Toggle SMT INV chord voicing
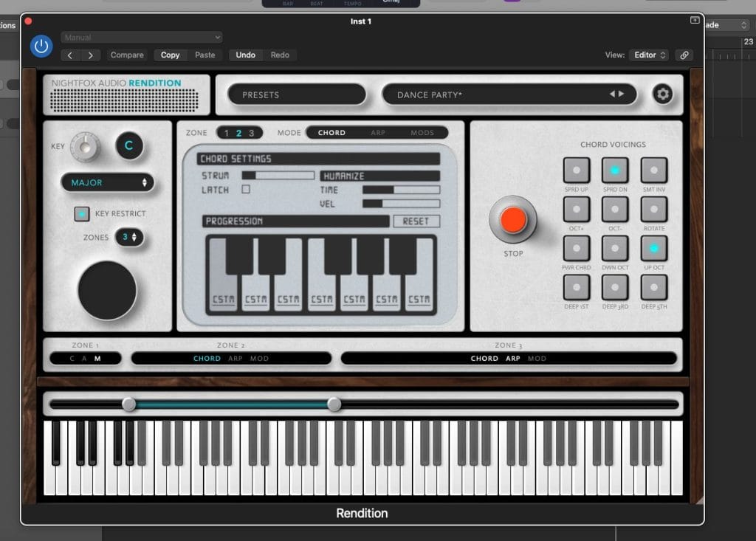Viewport: 756px width, 541px height. 654,170
